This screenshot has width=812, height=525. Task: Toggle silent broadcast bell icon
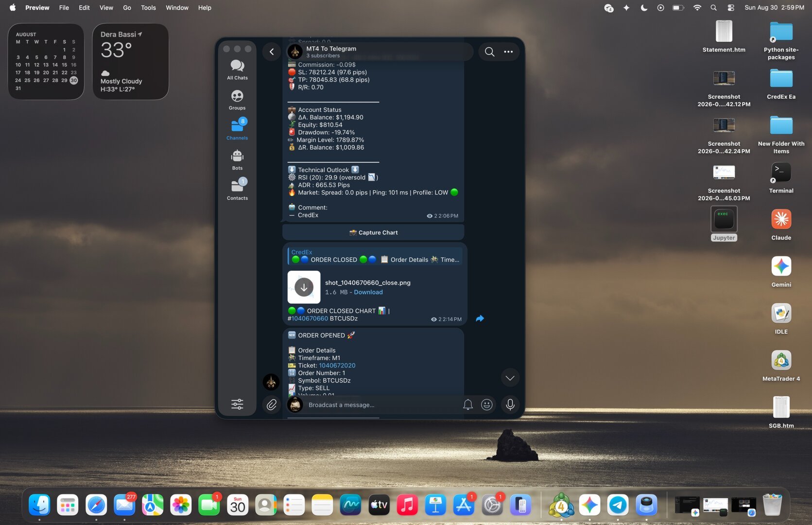pyautogui.click(x=467, y=404)
